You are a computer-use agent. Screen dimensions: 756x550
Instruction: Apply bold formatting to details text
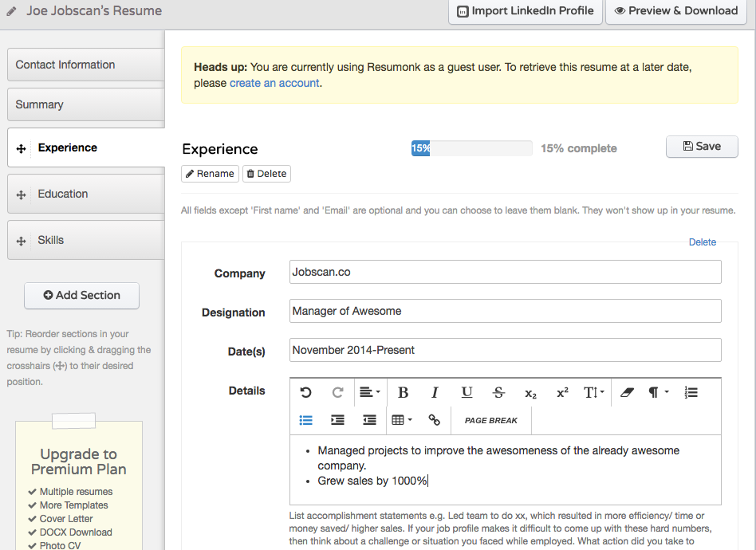coord(403,392)
